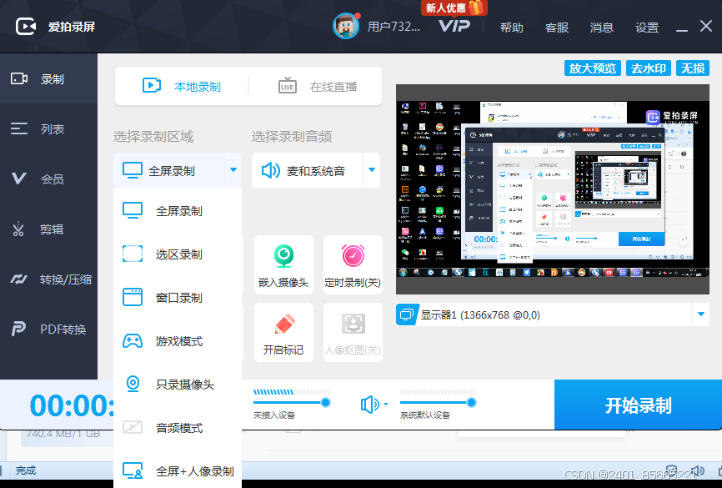The width and height of the screenshot is (722, 488).
Task: Expand the 显示器1 monitor dropdown
Action: click(701, 314)
